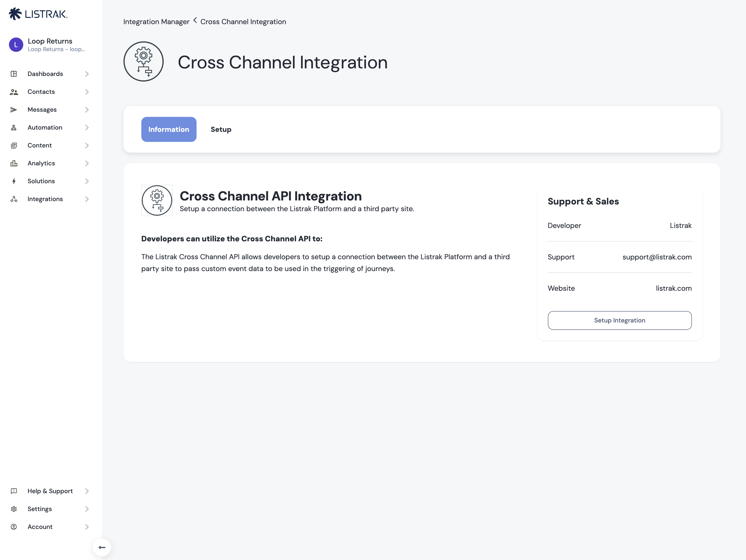Switch to the Setup tab

[221, 129]
